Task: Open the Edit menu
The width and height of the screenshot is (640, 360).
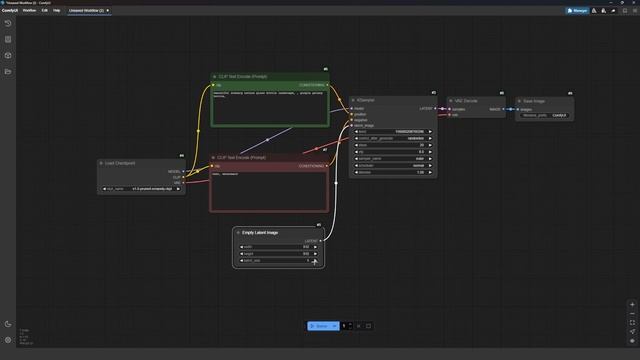Action: coord(44,10)
